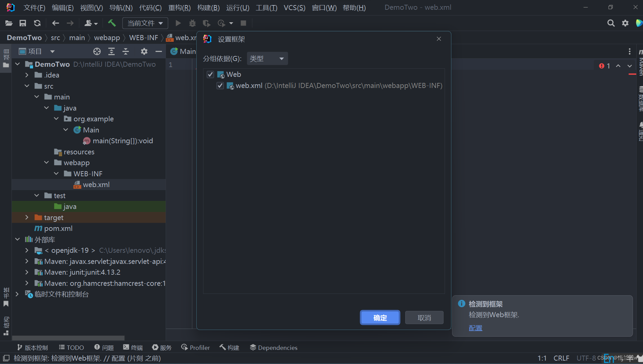Screen dimensions: 643x364
Task: Expand scratches and consoles node
Action: pyautogui.click(x=17, y=294)
